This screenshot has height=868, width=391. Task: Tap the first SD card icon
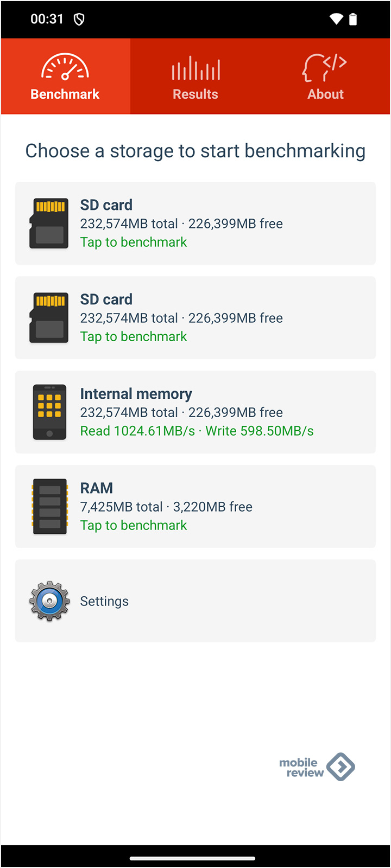[49, 223]
